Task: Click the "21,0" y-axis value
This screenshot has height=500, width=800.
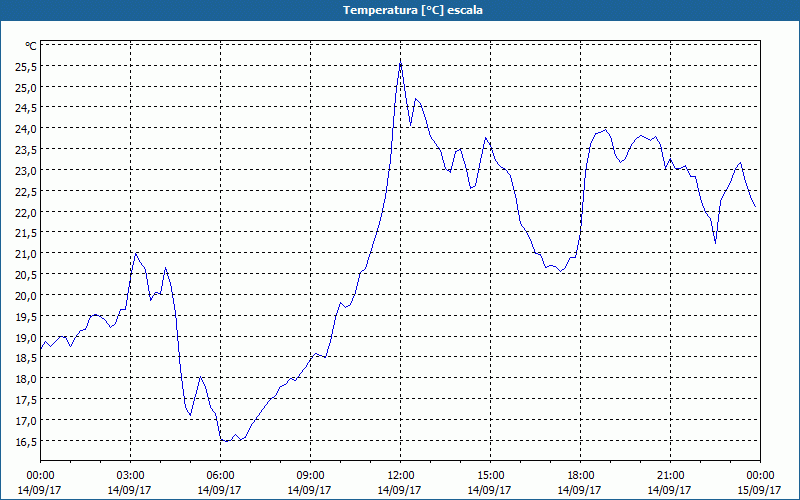Action: click(26, 254)
